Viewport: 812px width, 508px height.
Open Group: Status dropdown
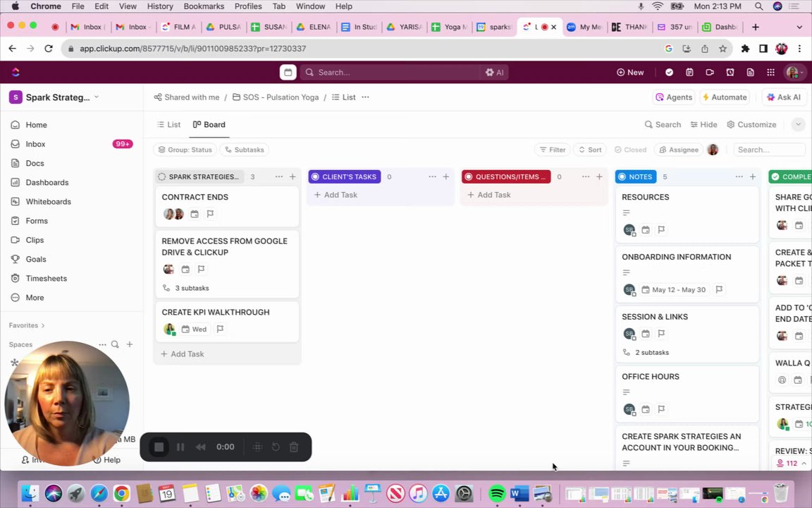point(185,150)
